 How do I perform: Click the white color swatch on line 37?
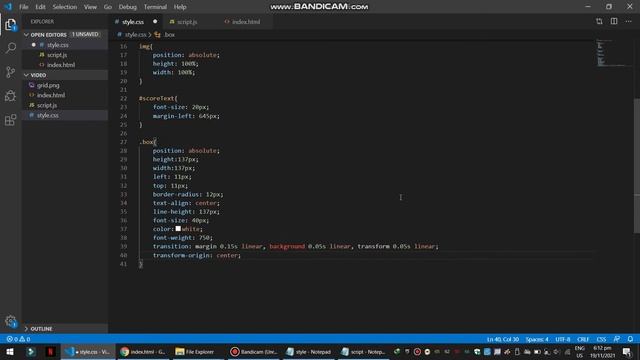[x=178, y=229]
